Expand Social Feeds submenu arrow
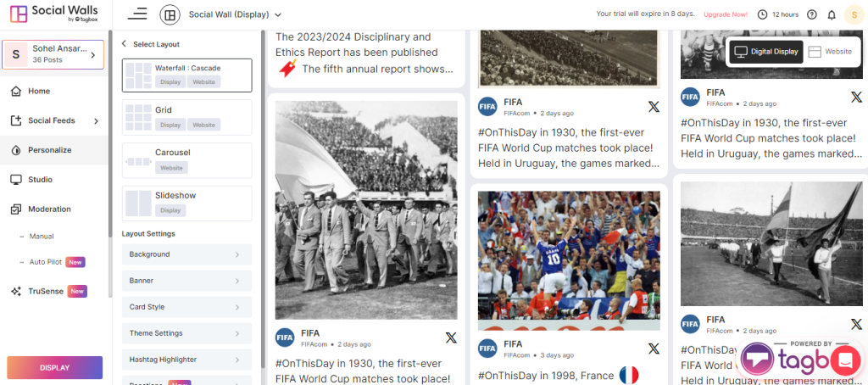This screenshot has height=385, width=868. coord(96,120)
